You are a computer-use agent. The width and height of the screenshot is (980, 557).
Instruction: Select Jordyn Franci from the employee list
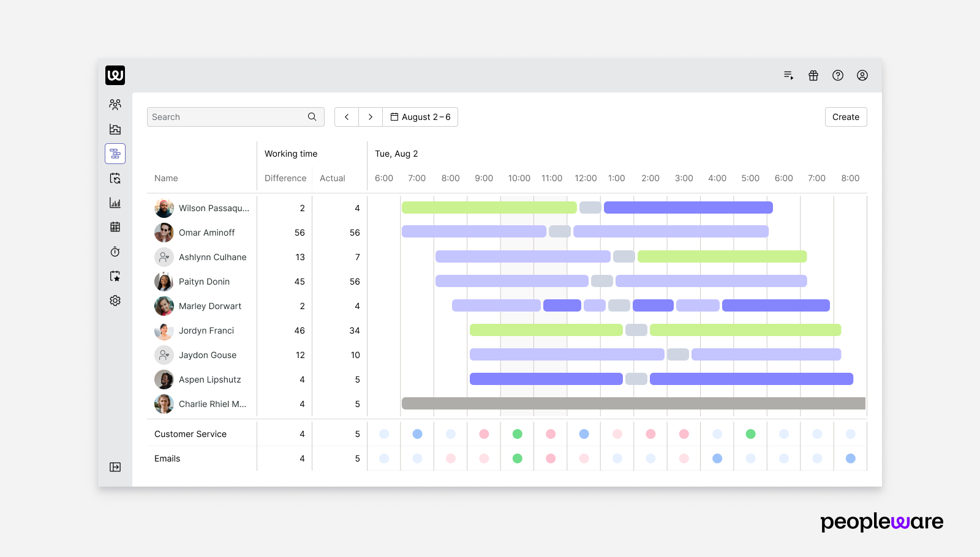tap(206, 331)
